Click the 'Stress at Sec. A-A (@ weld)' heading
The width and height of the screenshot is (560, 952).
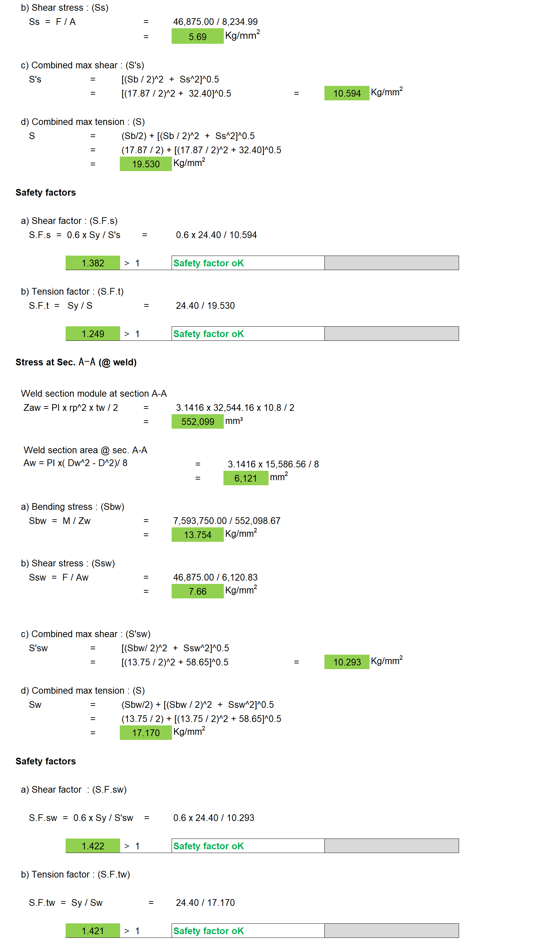[x=76, y=362]
